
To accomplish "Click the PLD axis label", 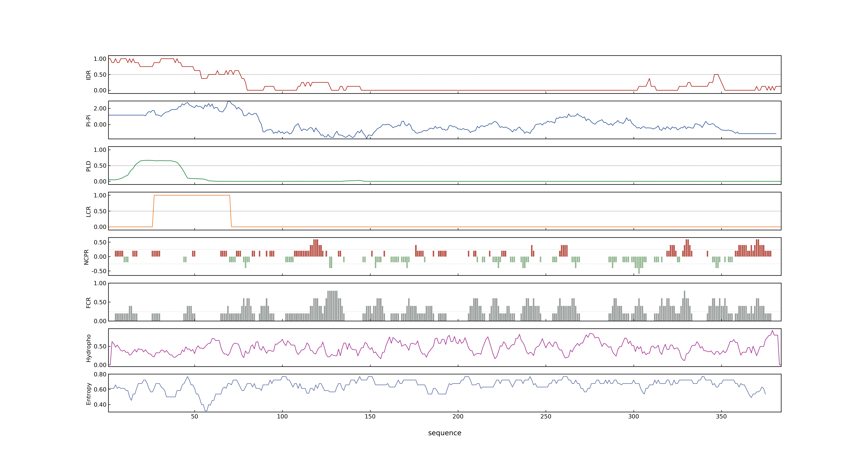I will [x=88, y=166].
